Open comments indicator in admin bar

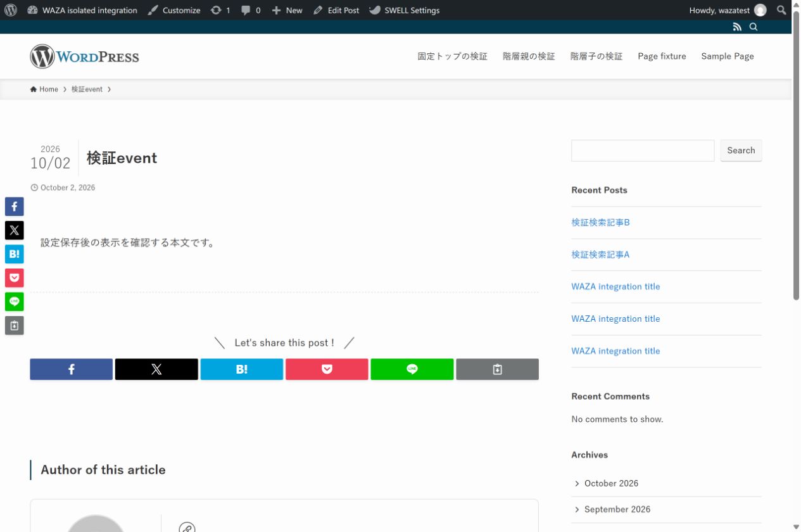click(x=251, y=10)
